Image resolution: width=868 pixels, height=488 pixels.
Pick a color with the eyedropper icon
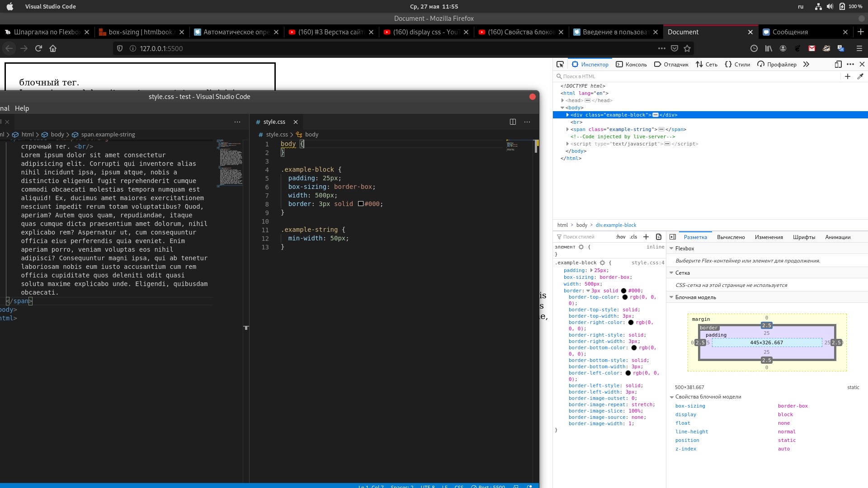(x=860, y=76)
